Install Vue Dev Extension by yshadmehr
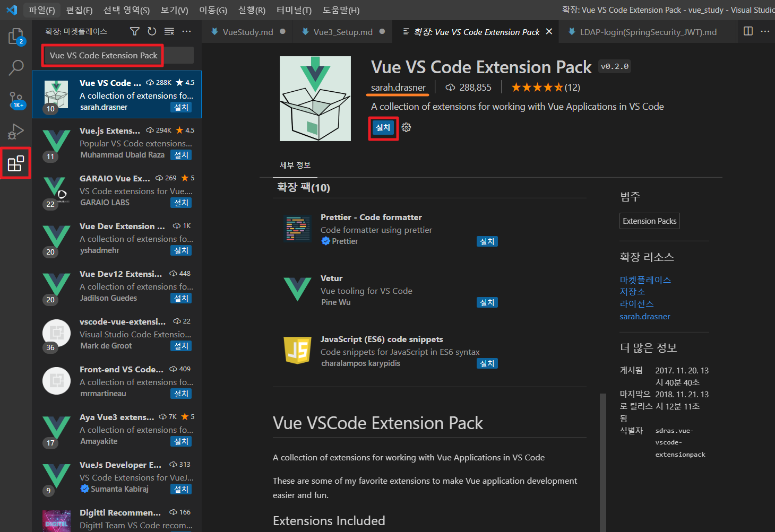Image resolution: width=775 pixels, height=532 pixels. click(x=181, y=250)
